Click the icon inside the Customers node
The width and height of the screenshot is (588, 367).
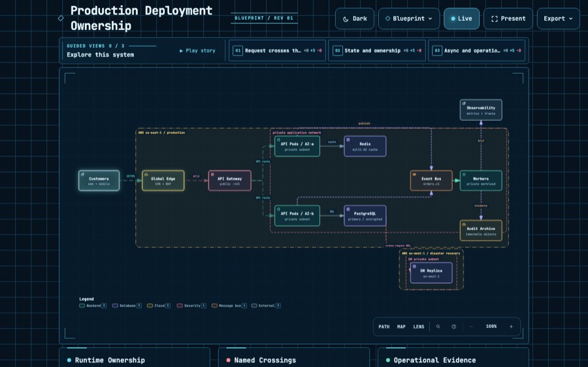(83, 174)
